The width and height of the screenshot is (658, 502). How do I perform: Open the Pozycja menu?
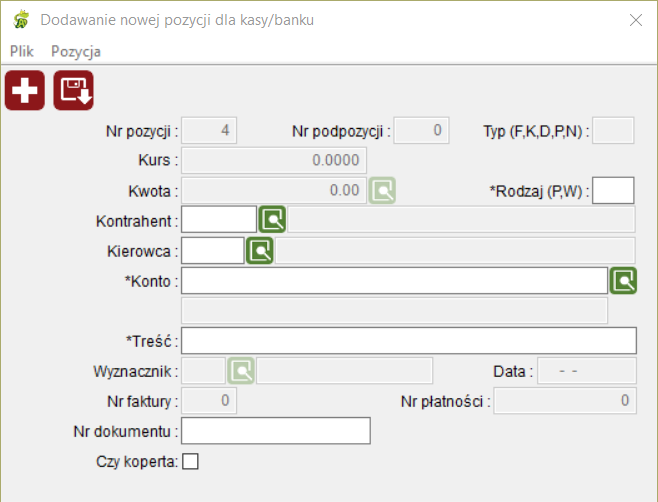[76, 51]
